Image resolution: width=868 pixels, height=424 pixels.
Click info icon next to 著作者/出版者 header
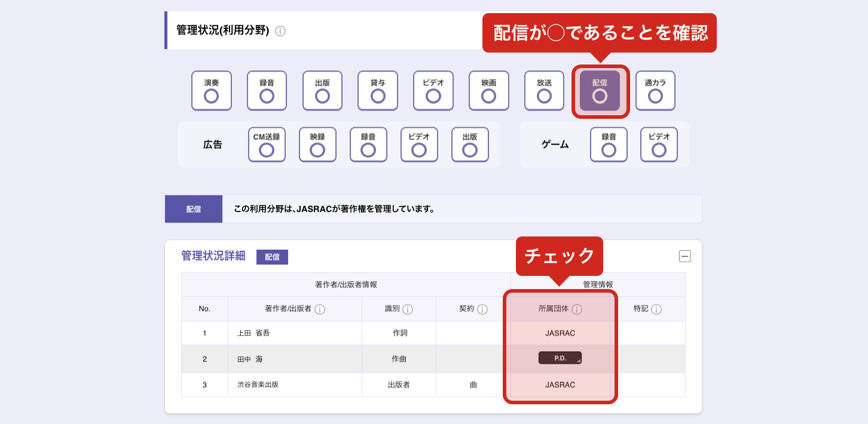tap(320, 309)
